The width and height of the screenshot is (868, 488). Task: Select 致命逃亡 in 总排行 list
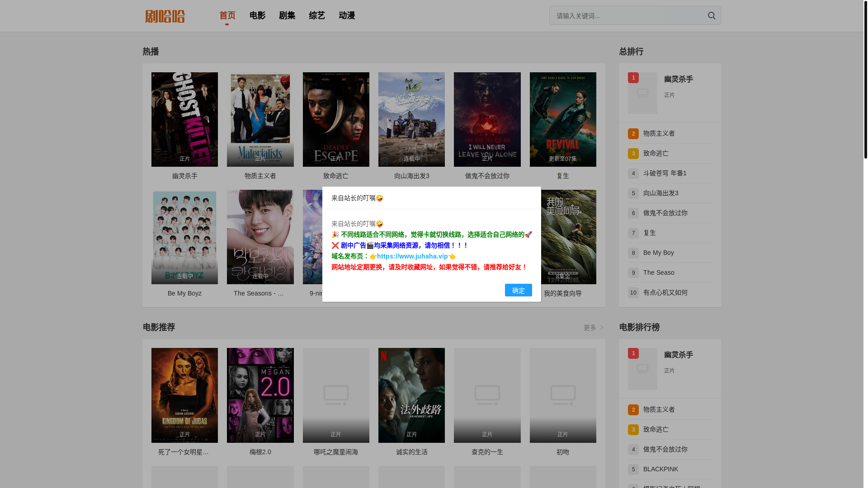[656, 153]
